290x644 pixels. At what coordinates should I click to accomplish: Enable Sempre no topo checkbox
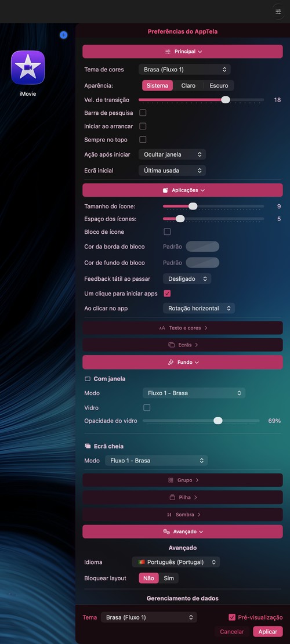click(143, 140)
